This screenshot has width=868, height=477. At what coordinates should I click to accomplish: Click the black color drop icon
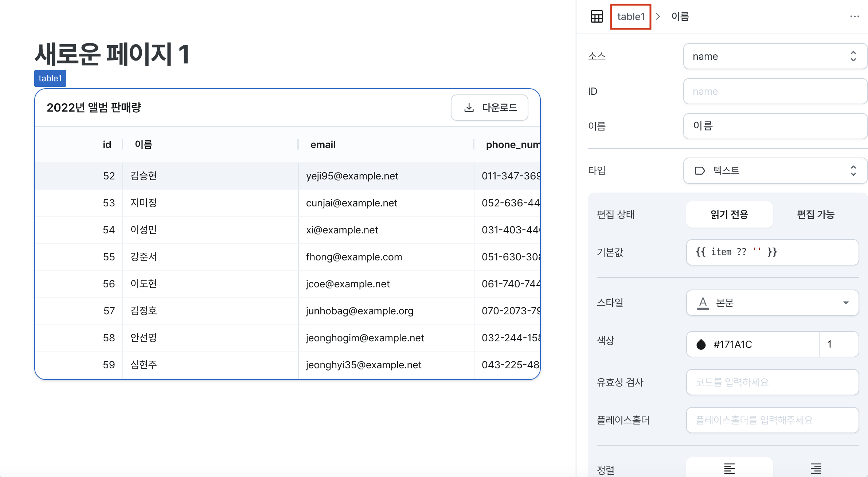point(701,344)
